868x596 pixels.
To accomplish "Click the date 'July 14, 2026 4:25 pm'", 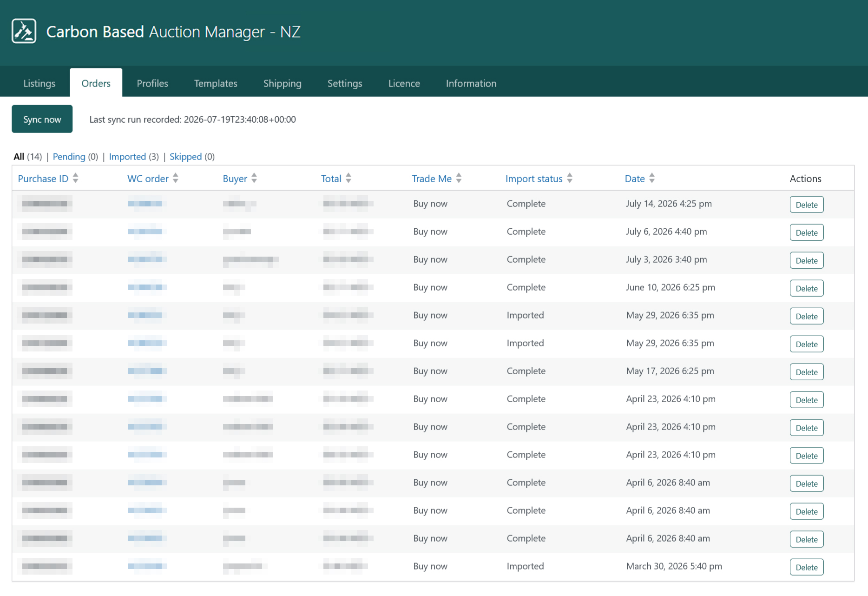I will [x=669, y=204].
